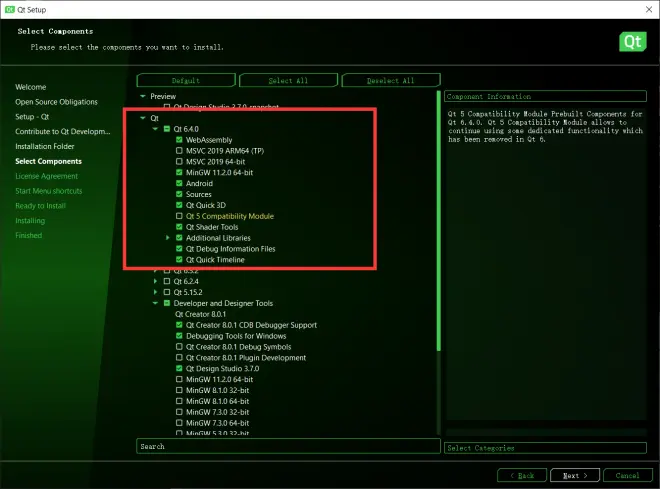Check the Qt 5 Compatibility Module box

179,216
